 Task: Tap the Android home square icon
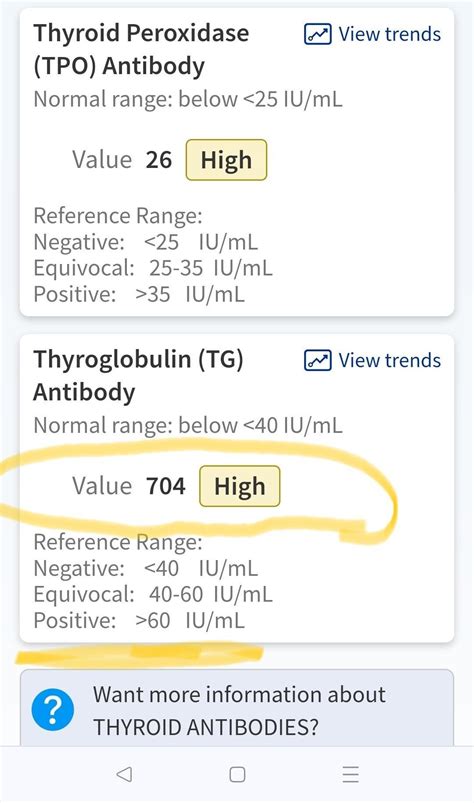[x=237, y=774]
